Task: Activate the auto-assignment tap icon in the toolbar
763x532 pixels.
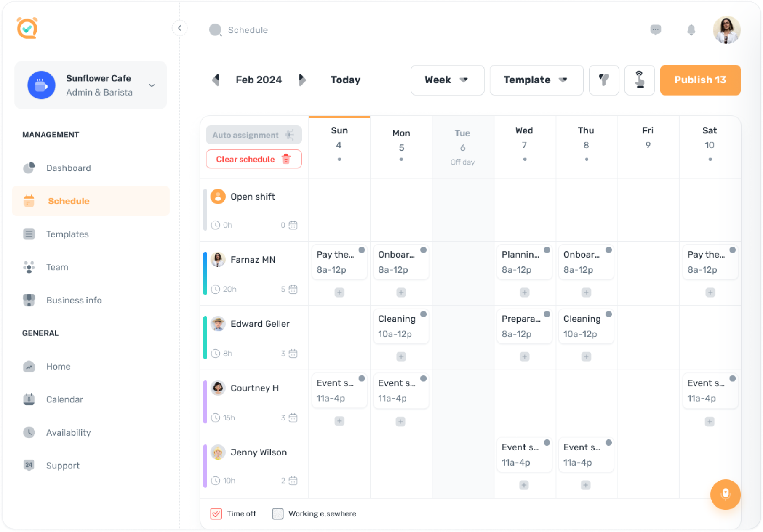Action: [639, 80]
